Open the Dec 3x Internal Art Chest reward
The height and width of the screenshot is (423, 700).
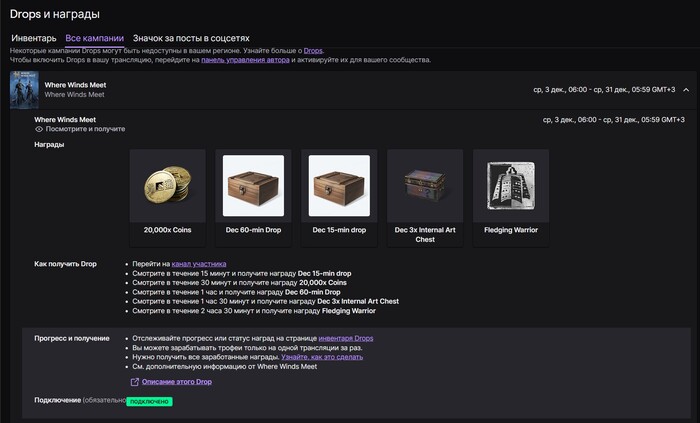[425, 186]
